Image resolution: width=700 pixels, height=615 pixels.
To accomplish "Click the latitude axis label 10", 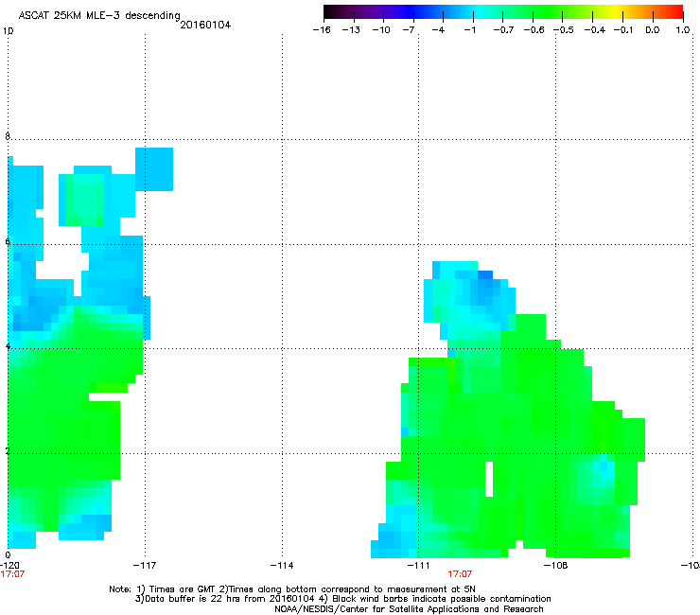I will (x=8, y=31).
